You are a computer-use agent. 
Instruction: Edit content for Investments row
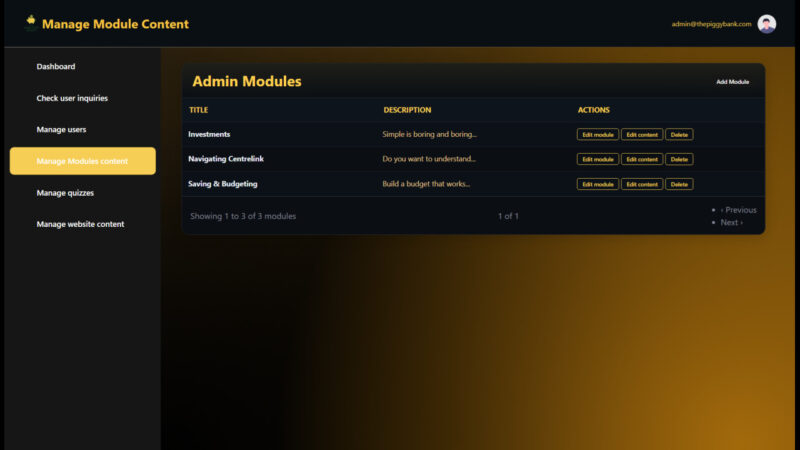[x=642, y=135]
